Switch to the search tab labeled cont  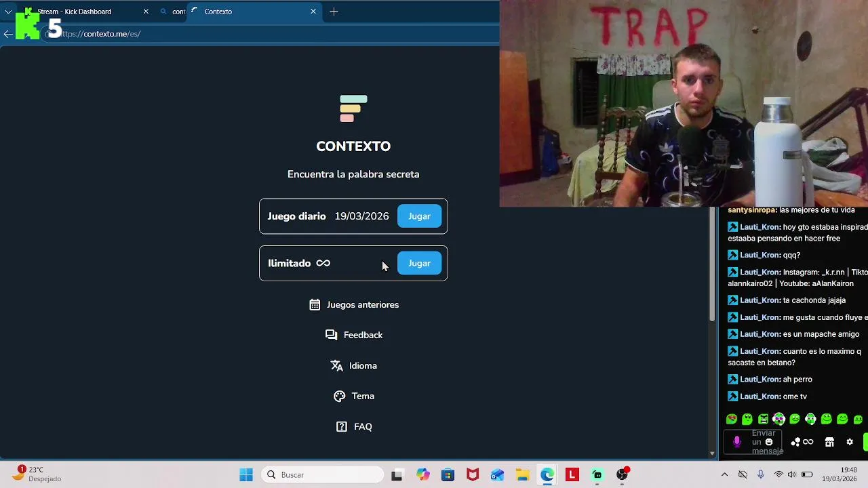[x=173, y=12]
